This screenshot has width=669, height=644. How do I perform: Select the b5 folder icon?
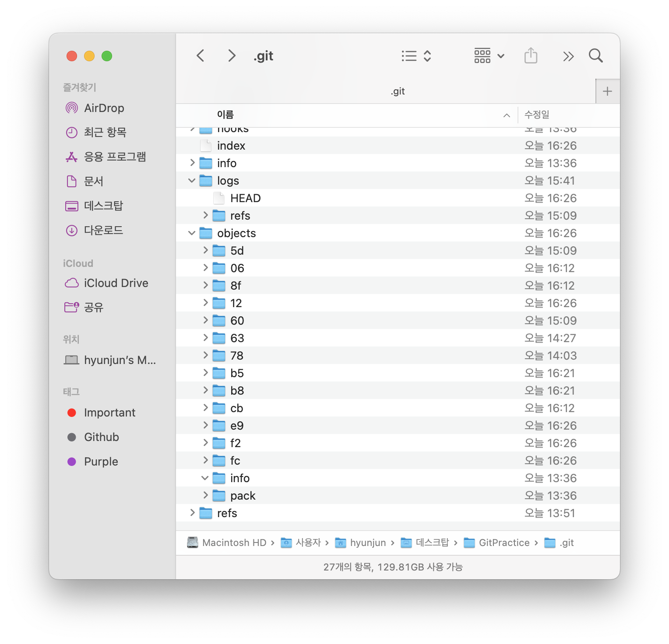219,373
